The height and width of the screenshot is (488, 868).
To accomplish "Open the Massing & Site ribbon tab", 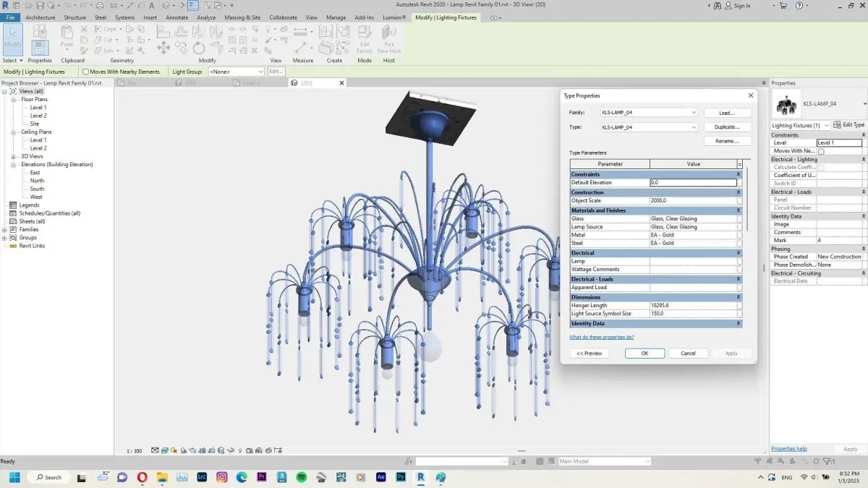I will pyautogui.click(x=242, y=17).
